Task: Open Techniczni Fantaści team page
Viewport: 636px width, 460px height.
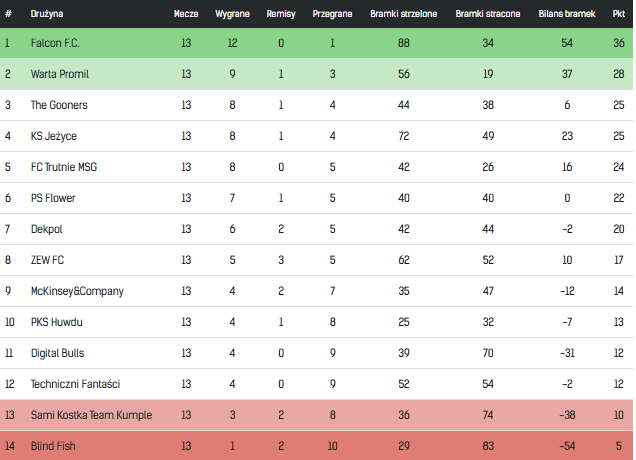Action: [75, 384]
